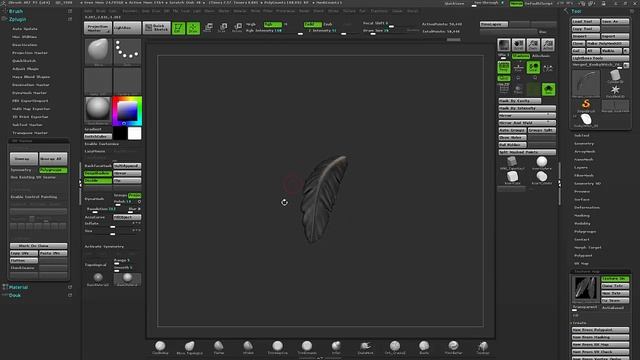Click the BPR render icon

click(504, 44)
